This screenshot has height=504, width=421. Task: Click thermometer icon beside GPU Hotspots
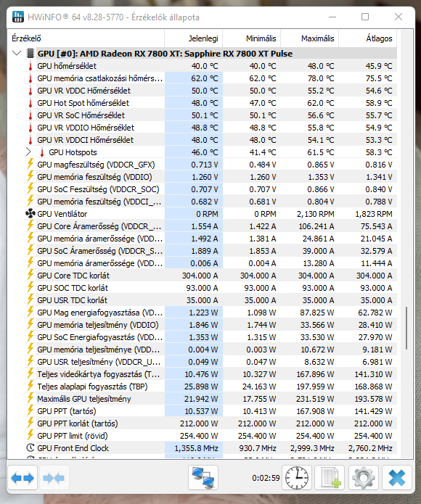(x=42, y=152)
